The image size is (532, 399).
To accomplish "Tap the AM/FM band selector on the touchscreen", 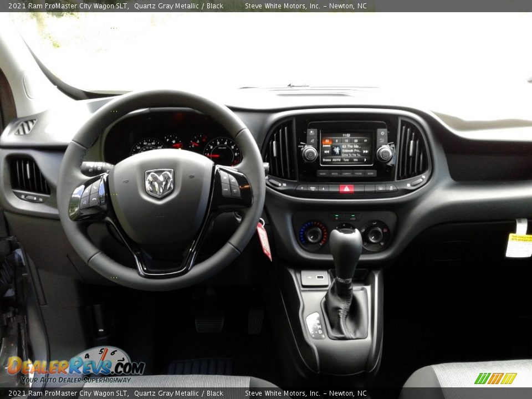I will [336, 160].
